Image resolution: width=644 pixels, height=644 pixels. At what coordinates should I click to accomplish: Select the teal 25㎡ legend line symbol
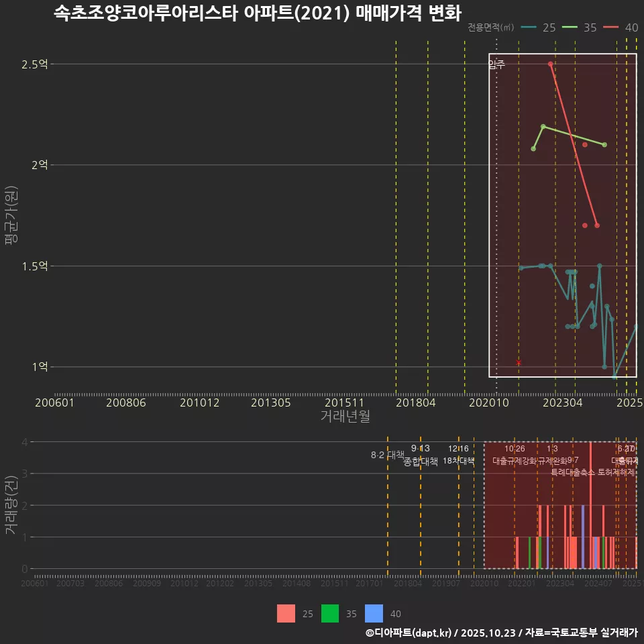528,28
